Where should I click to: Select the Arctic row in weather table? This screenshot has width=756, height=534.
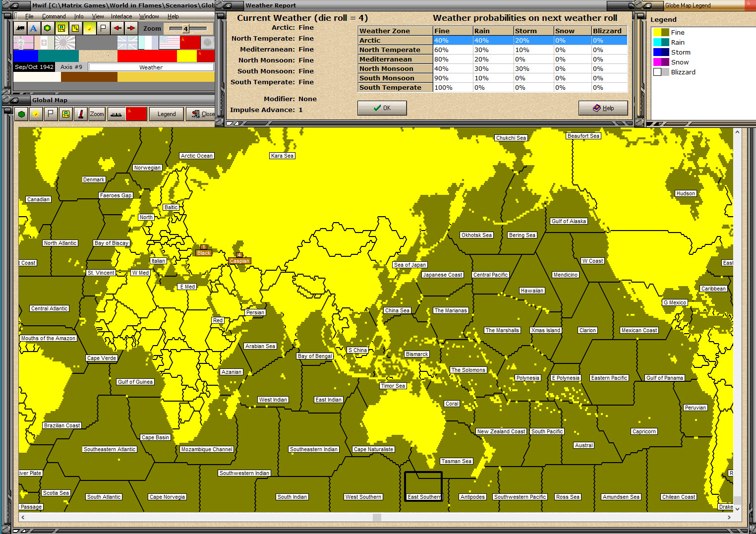point(493,40)
